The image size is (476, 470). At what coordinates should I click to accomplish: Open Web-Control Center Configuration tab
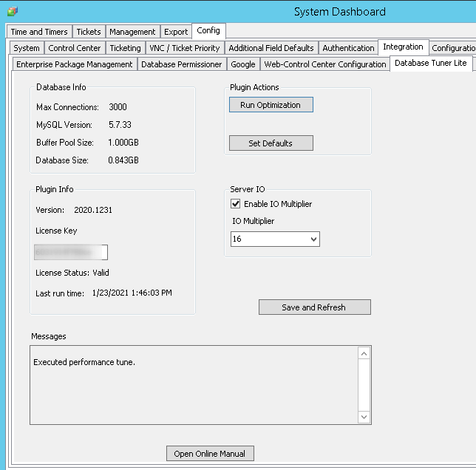[x=324, y=64]
